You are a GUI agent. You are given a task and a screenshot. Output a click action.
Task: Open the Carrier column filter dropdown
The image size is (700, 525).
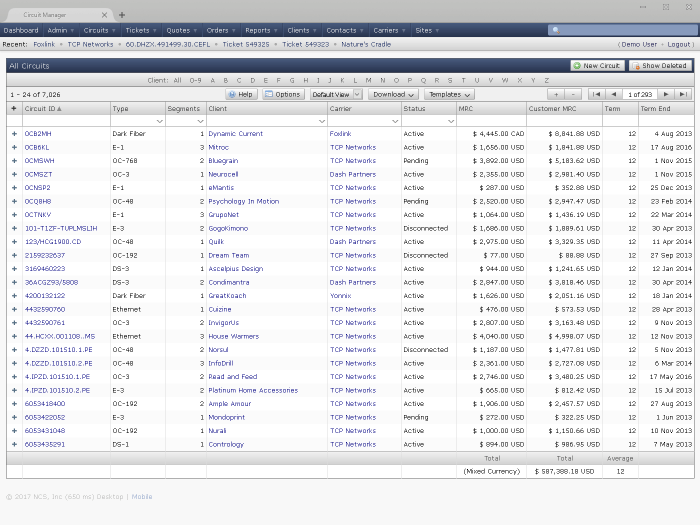click(394, 121)
